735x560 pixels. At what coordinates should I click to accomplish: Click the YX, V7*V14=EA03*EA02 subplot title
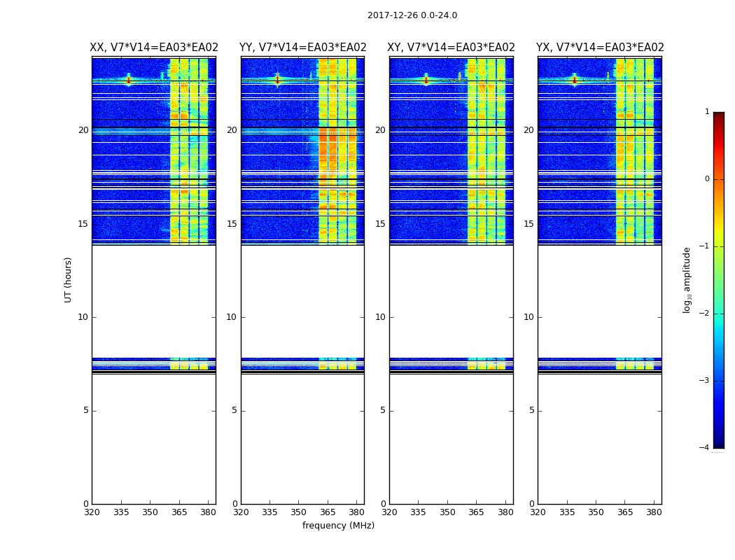600,48
